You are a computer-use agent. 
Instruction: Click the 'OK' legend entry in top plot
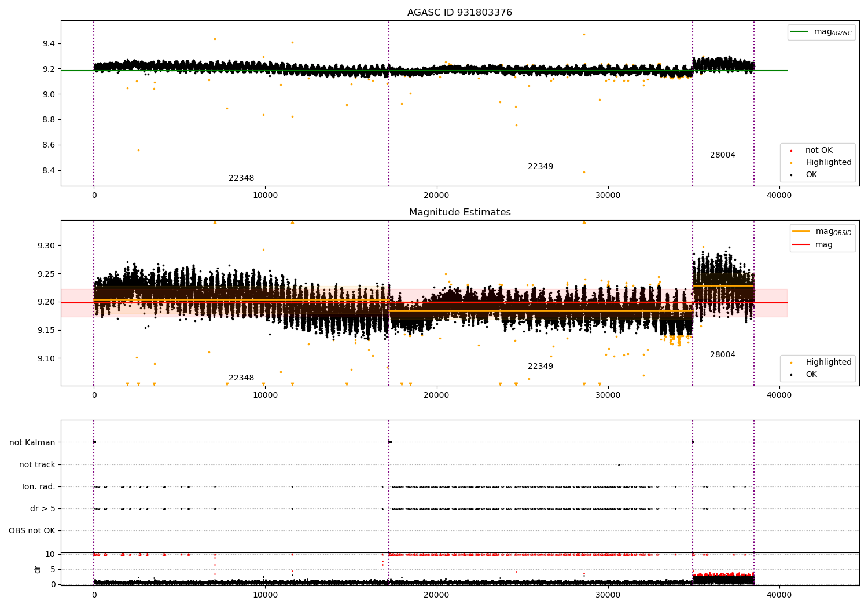coord(804,175)
